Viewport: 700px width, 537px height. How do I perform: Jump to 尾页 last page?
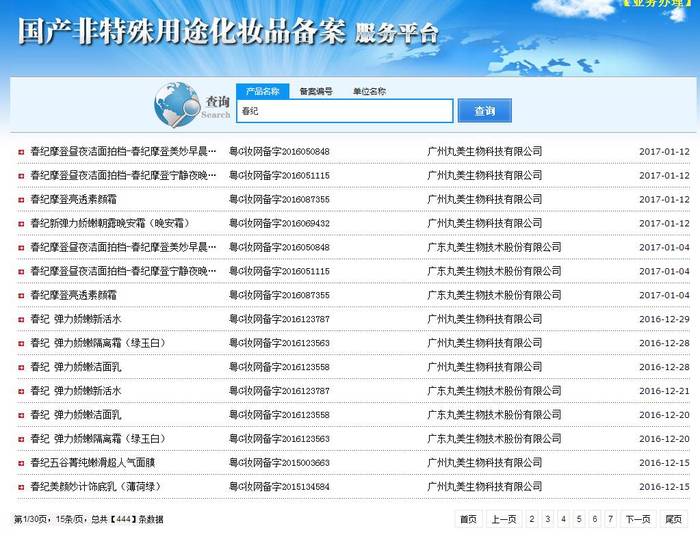674,519
